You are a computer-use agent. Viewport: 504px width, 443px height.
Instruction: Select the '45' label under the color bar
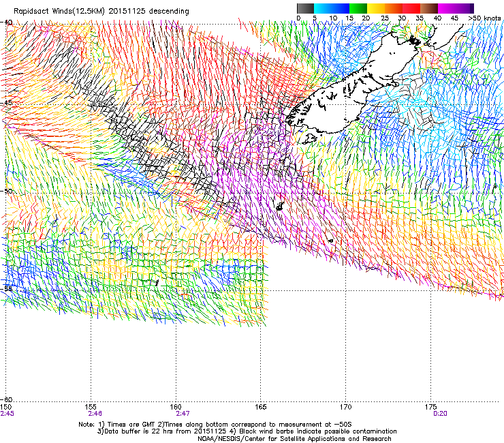(454, 18)
